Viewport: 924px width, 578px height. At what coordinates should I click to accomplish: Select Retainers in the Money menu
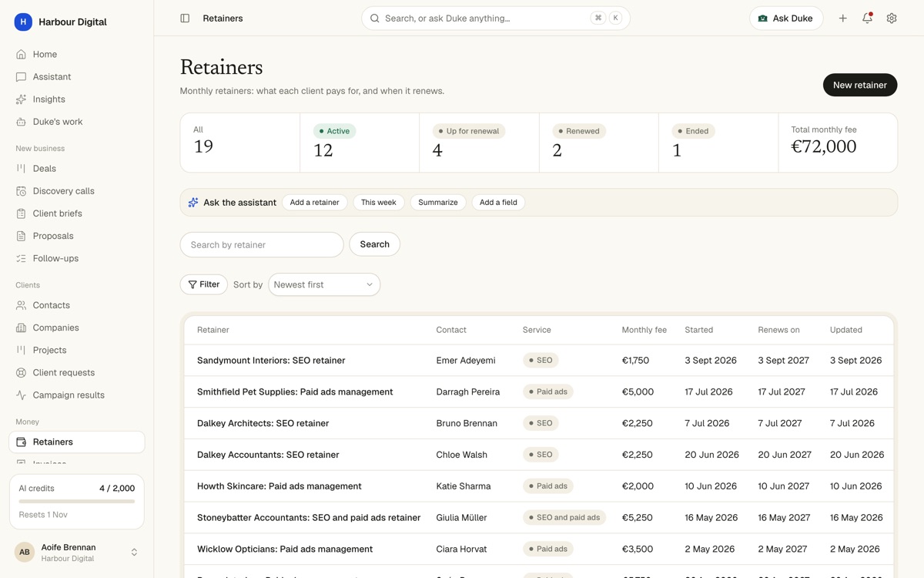[x=76, y=442]
